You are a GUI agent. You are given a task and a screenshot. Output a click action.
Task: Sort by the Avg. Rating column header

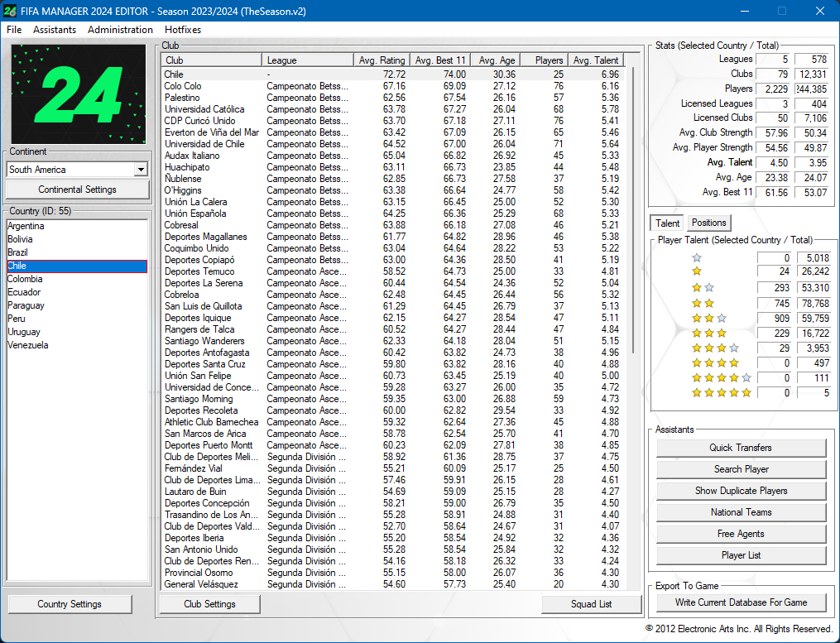(382, 60)
